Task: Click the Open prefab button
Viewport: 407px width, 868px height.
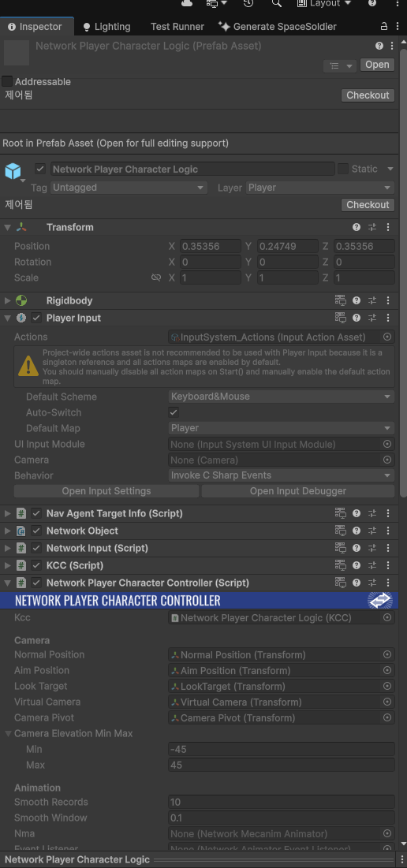Action: click(x=377, y=65)
